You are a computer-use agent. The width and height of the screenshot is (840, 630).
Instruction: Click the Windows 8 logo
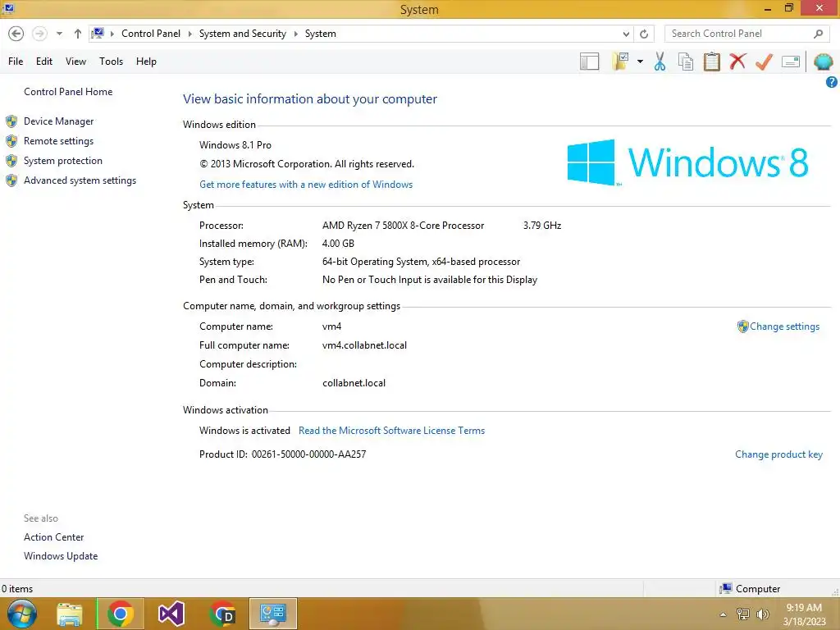(688, 162)
